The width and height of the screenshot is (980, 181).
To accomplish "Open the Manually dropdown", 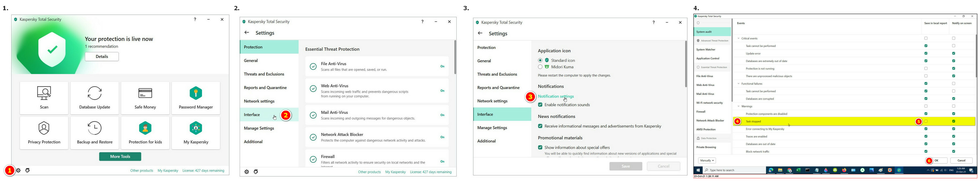I will click(707, 160).
